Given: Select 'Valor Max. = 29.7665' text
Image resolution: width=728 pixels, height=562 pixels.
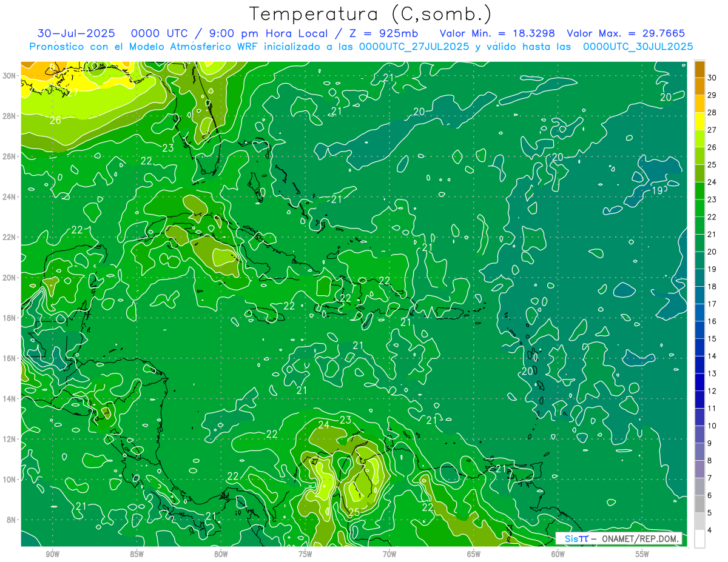Looking at the screenshot, I should coord(626,33).
